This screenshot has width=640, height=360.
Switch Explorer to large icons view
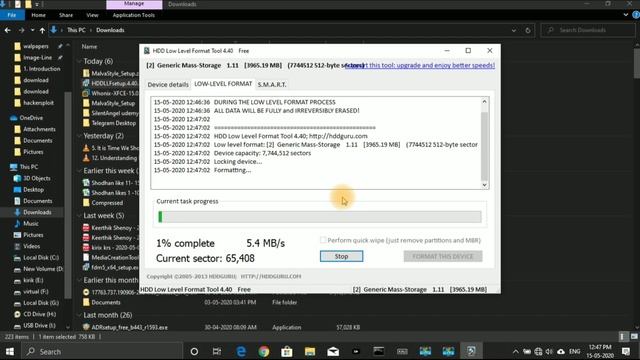634,337
